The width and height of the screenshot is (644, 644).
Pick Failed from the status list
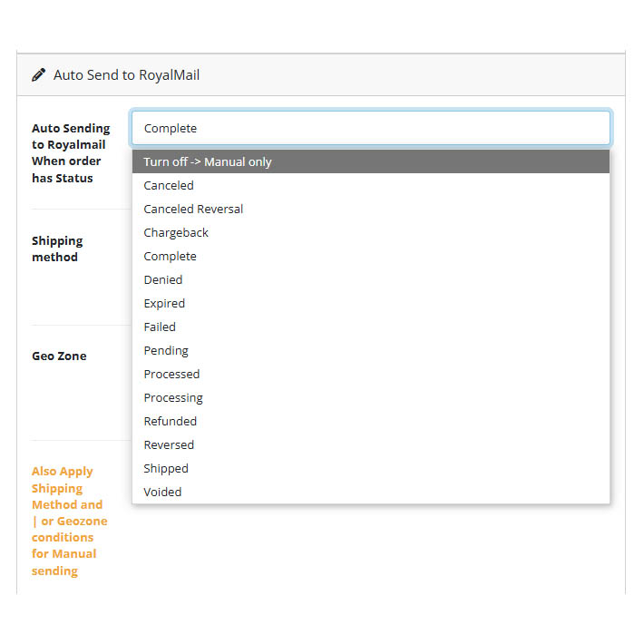pyautogui.click(x=371, y=327)
